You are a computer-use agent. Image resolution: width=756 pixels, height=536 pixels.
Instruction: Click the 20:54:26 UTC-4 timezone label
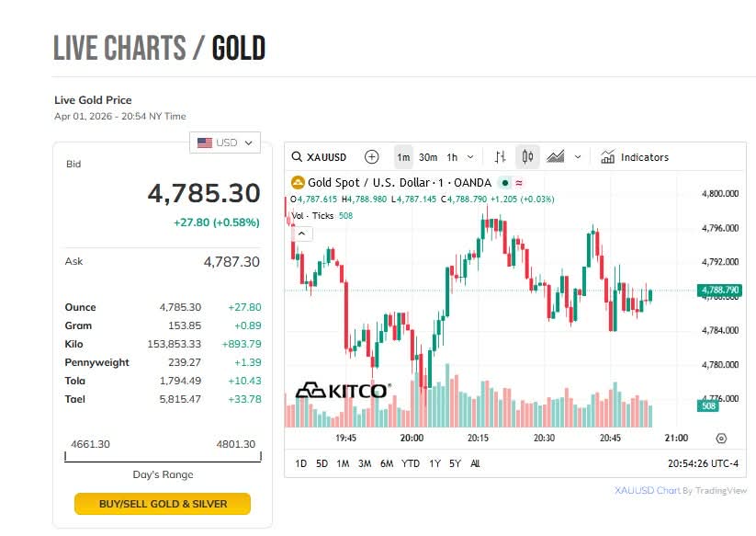point(703,463)
